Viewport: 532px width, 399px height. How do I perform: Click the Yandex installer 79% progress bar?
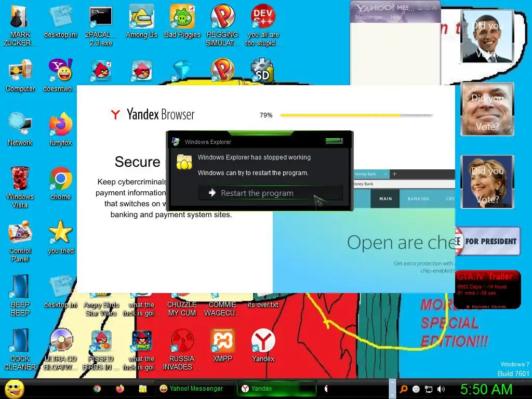[x=356, y=115]
